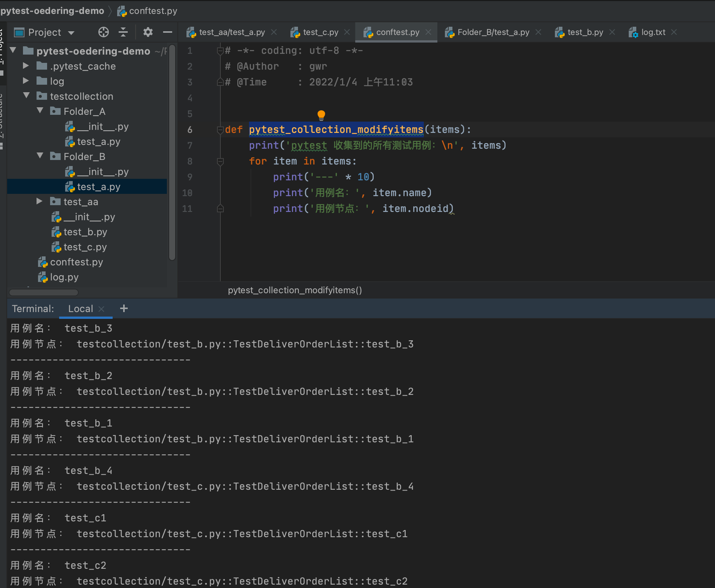Collapse the Folder_A directory
The image size is (715, 588).
coord(40,111)
